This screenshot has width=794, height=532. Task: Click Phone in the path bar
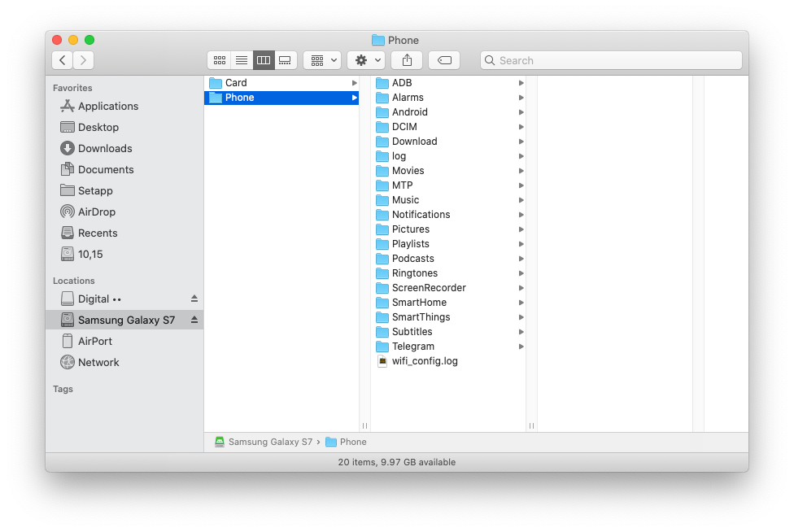347,442
